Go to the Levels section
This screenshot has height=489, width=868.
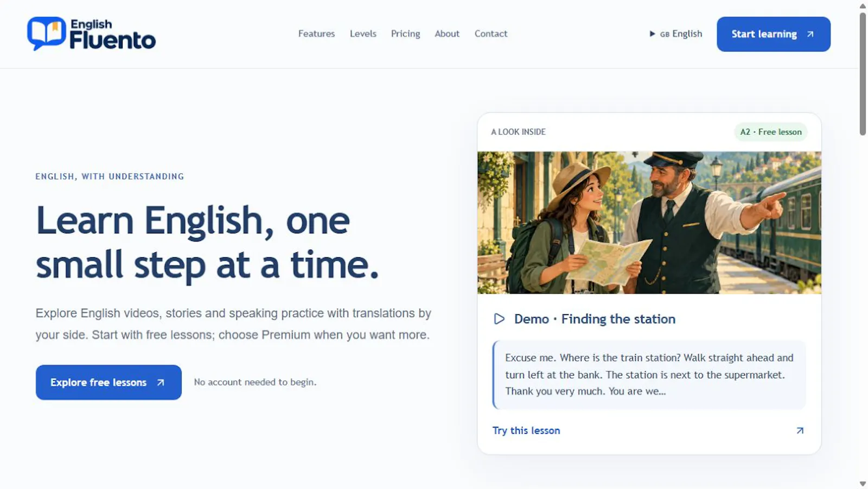coord(363,34)
